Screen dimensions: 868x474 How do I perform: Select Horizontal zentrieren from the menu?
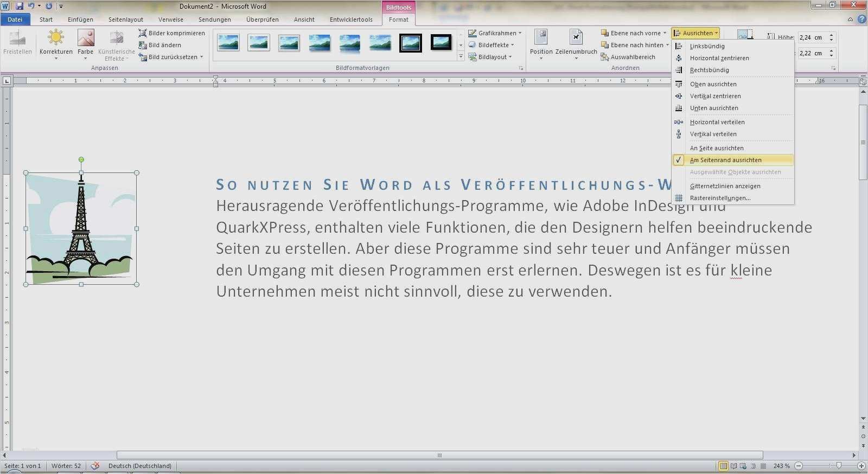(x=719, y=58)
